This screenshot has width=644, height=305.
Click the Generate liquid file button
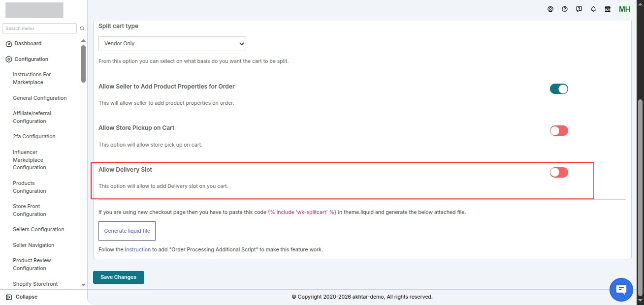(127, 231)
